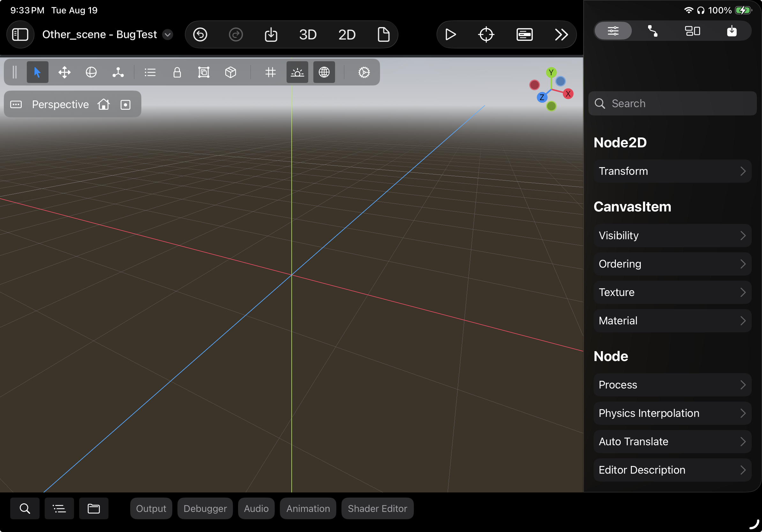Toggle preview environment globe
Screen dimensions: 762x532
click(324, 72)
